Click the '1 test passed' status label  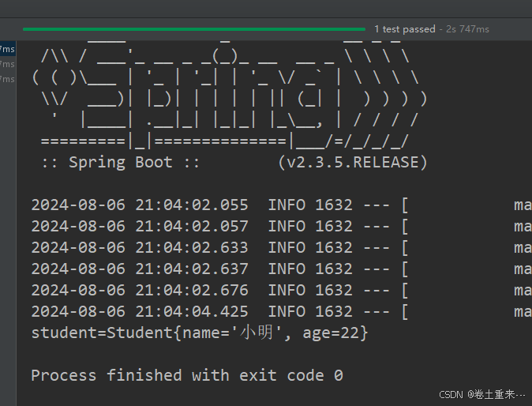pyautogui.click(x=405, y=29)
